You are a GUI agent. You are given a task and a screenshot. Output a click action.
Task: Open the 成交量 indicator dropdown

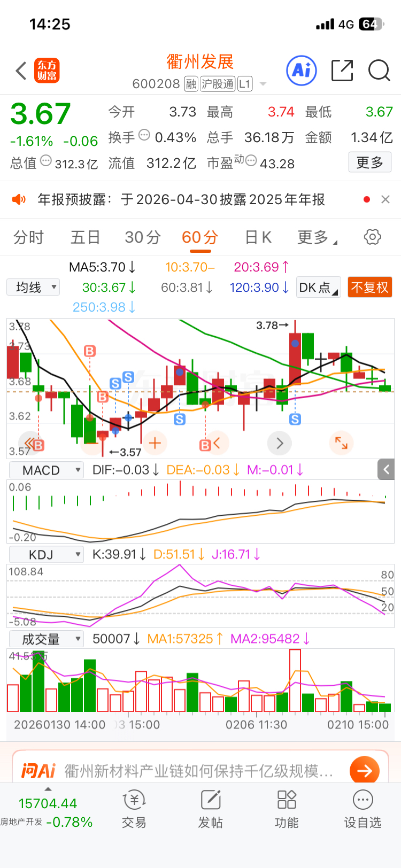pos(47,639)
